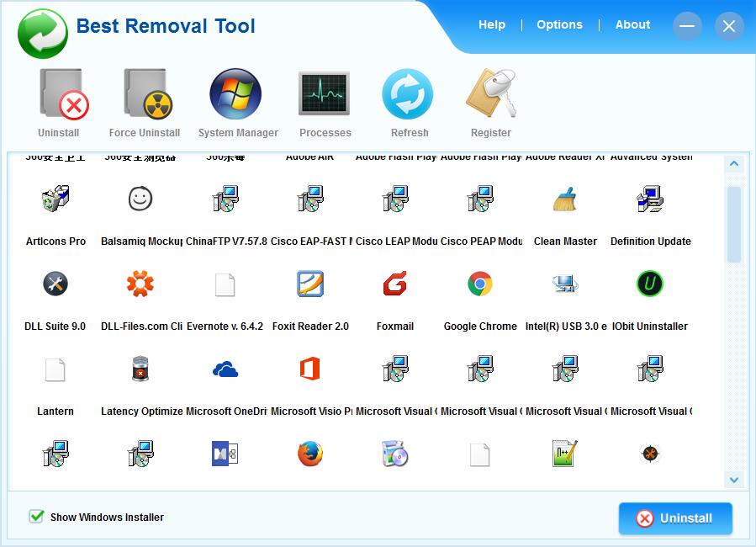Refresh the program list
The image size is (756, 547).
click(x=407, y=94)
